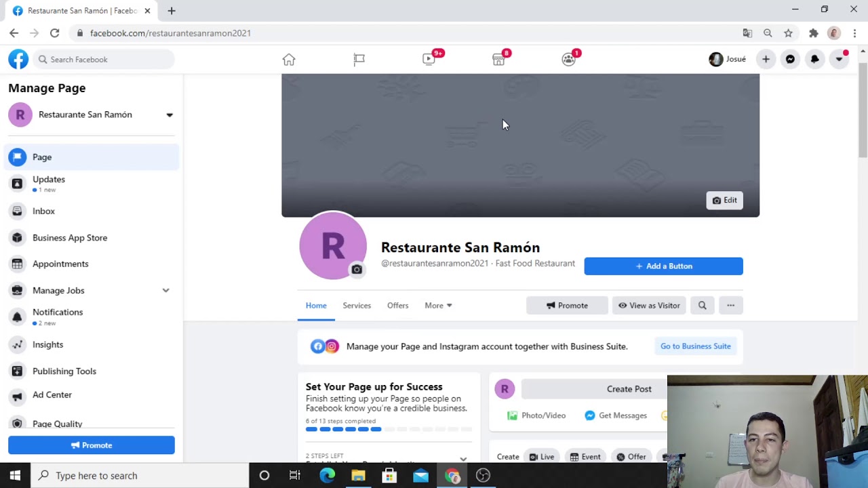
Task: Click the gray Promote button under cover
Action: (x=567, y=306)
